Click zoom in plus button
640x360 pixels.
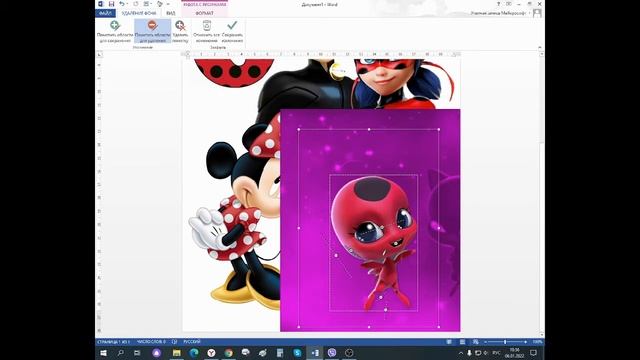pos(525,342)
